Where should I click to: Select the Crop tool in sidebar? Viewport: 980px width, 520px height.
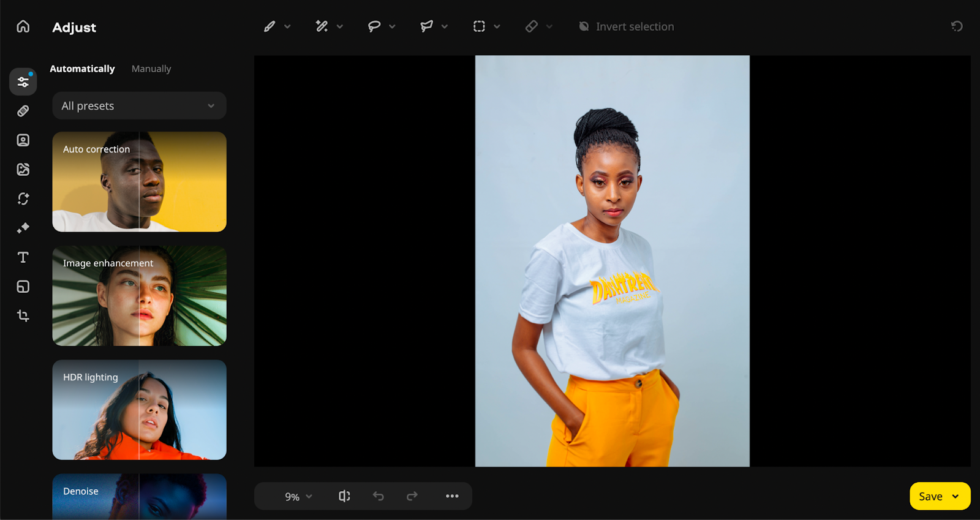[23, 316]
